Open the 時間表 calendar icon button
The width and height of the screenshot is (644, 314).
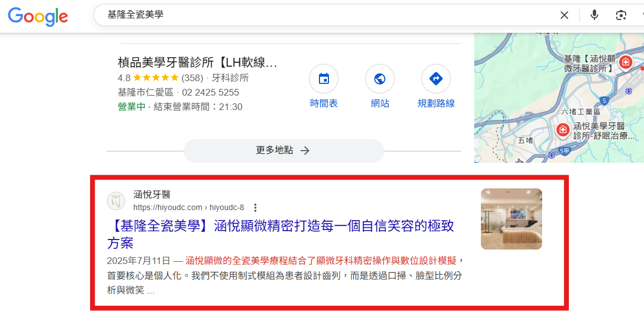[x=323, y=78]
